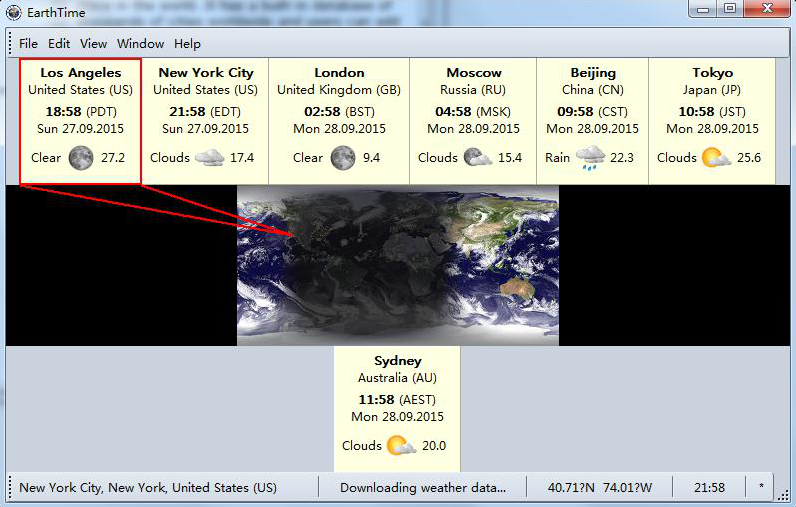This screenshot has width=796, height=507.
Task: Open the Help menu
Action: (187, 44)
